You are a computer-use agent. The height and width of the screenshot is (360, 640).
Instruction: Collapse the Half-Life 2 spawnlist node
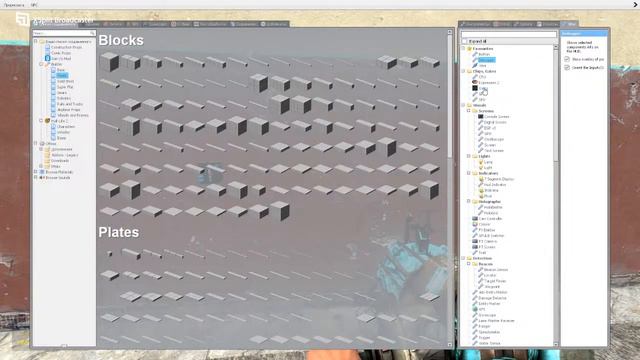[41, 121]
